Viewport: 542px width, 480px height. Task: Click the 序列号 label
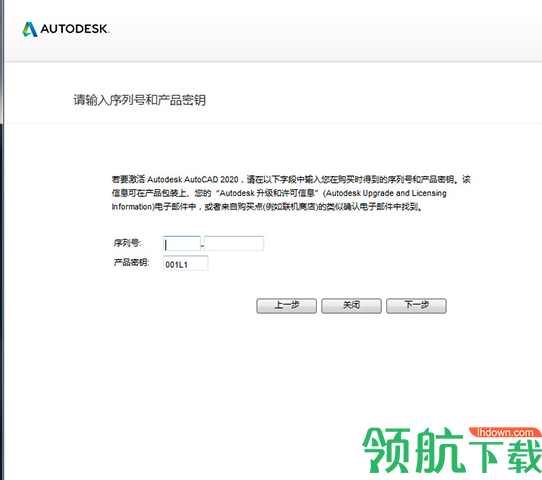click(127, 243)
